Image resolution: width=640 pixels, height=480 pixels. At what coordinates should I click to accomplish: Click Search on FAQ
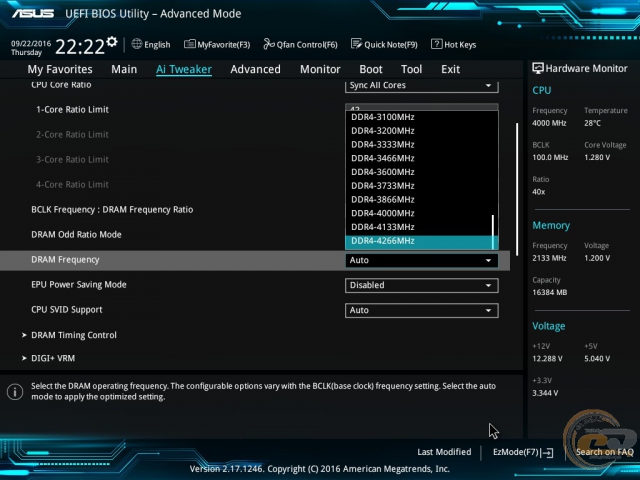click(x=604, y=452)
